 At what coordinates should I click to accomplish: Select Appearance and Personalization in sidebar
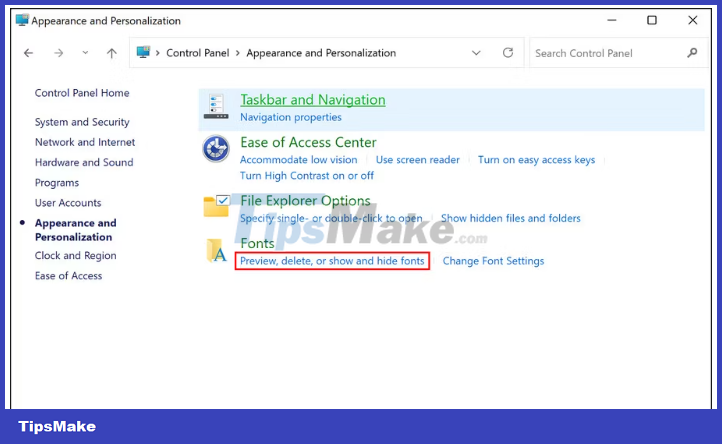click(x=76, y=230)
